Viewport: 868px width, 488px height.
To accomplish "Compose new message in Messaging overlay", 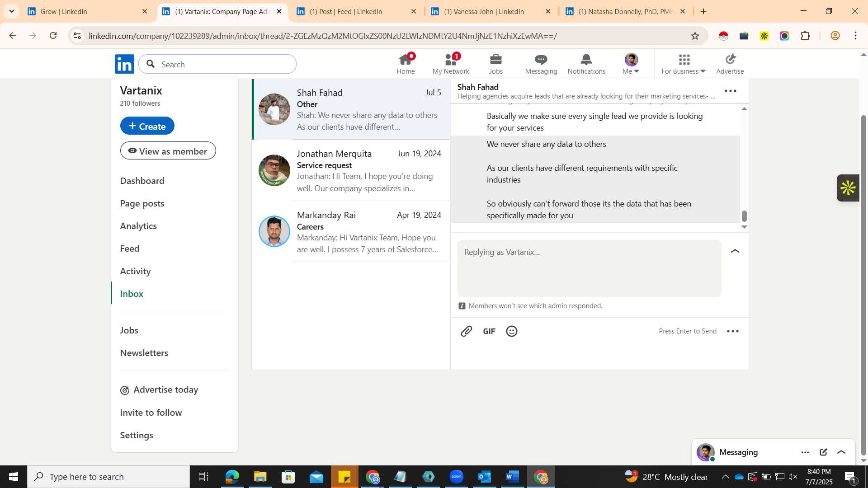I will [x=823, y=452].
